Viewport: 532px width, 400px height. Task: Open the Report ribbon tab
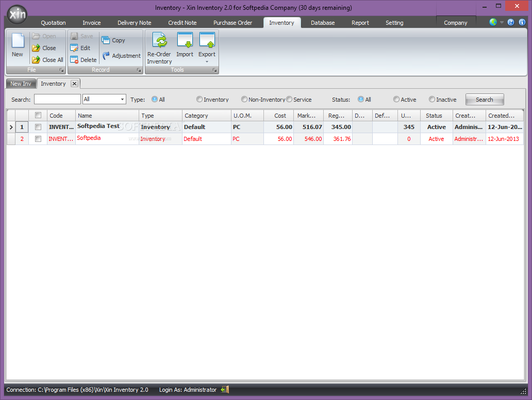360,23
